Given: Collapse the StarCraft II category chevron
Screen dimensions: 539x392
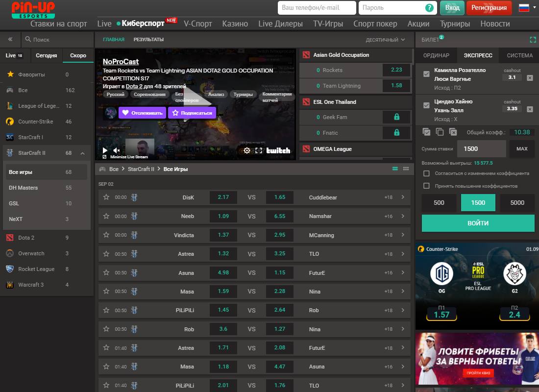Looking at the screenshot, I should click(x=82, y=153).
